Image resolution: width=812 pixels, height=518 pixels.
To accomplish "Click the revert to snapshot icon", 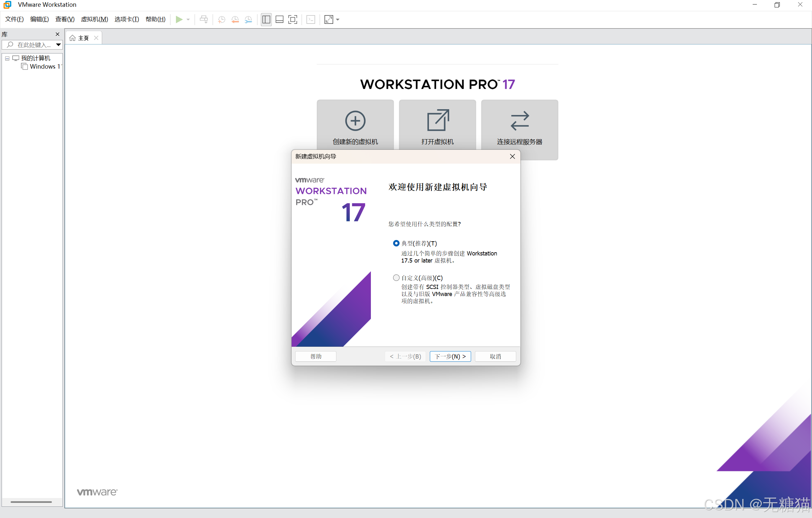I will 235,20.
